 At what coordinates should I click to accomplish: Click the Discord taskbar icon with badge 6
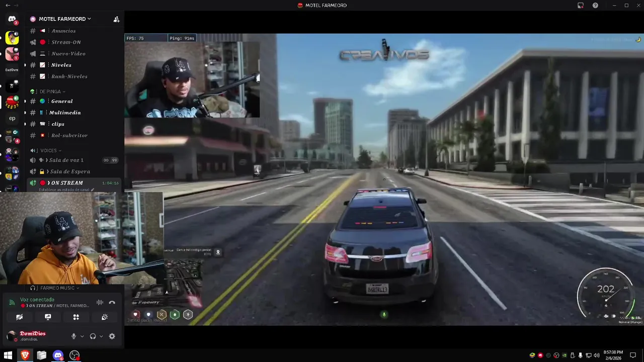pos(58,355)
